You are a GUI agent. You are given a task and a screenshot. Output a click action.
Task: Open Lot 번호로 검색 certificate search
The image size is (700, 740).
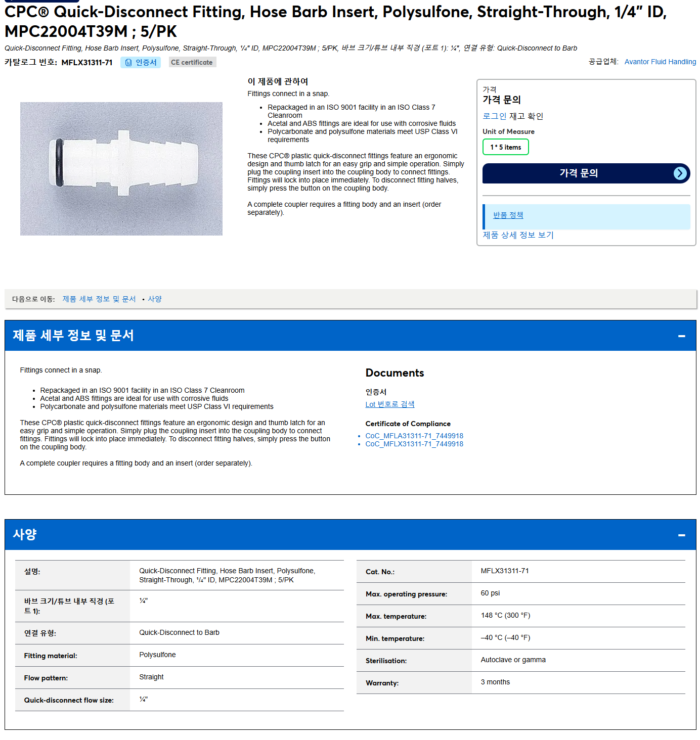click(x=390, y=404)
